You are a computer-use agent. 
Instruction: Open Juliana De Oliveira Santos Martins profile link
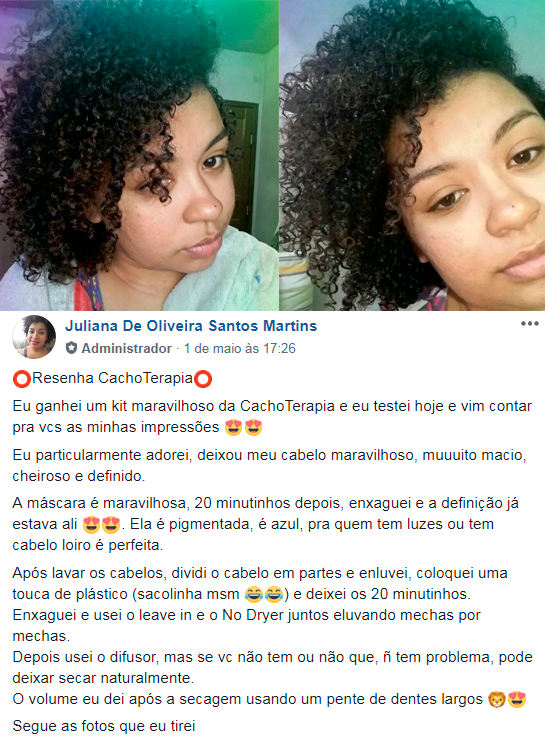point(191,326)
